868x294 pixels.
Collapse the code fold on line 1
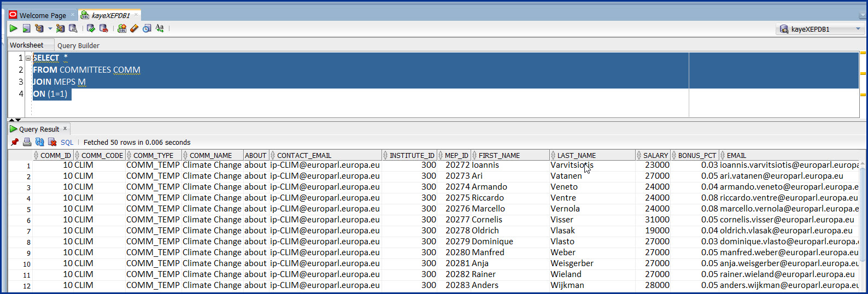[x=28, y=58]
